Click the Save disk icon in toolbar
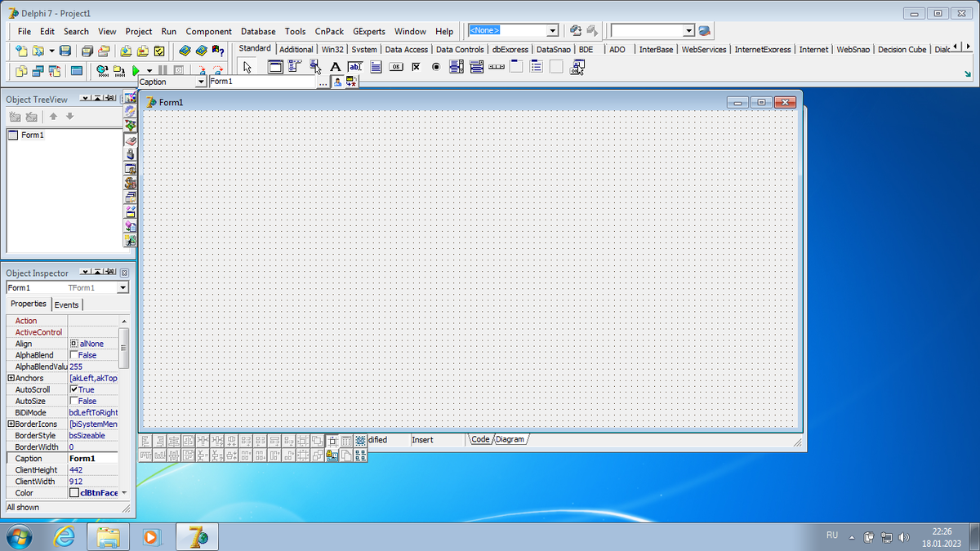Viewport: 980px width, 551px height. (65, 51)
